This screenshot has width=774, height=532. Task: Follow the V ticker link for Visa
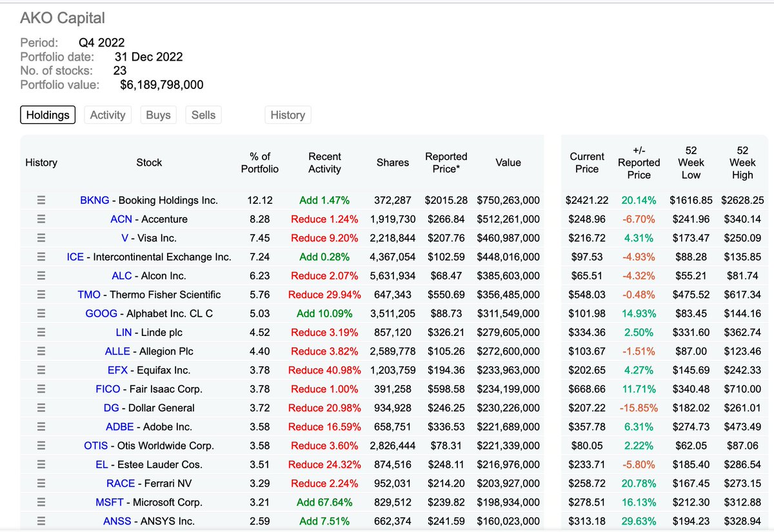pyautogui.click(x=124, y=238)
